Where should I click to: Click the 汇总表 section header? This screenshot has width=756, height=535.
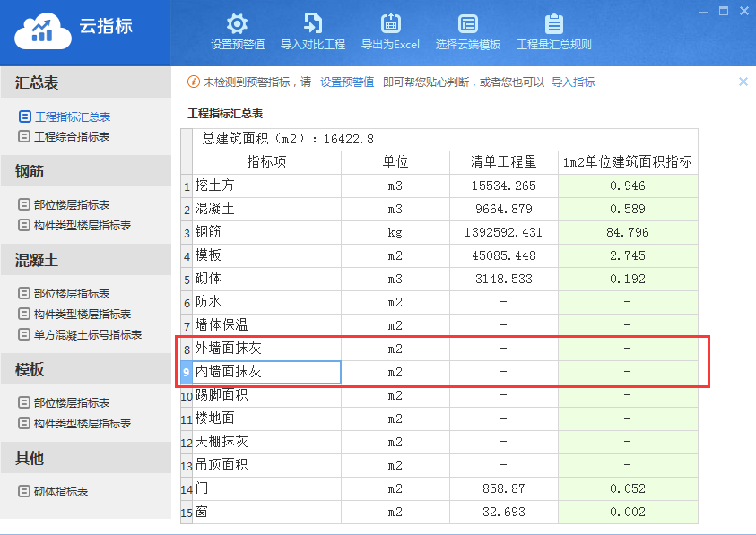pos(86,82)
